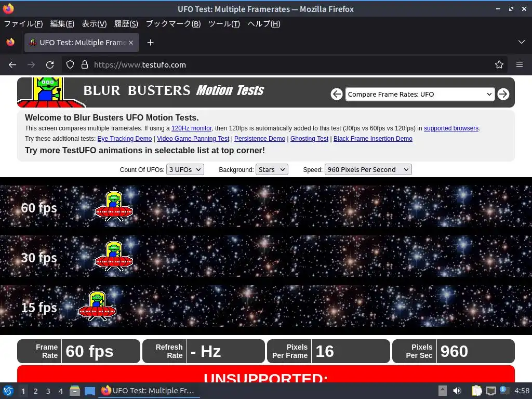This screenshot has width=532, height=399.
Task: Open the 表示(V) menu
Action: [94, 24]
